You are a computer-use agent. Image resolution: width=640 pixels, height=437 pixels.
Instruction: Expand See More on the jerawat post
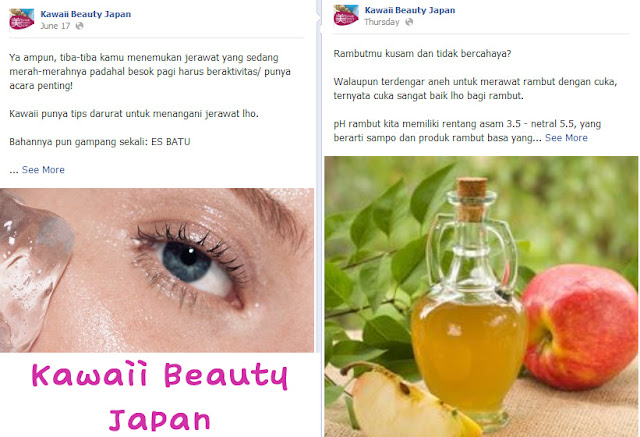point(43,170)
